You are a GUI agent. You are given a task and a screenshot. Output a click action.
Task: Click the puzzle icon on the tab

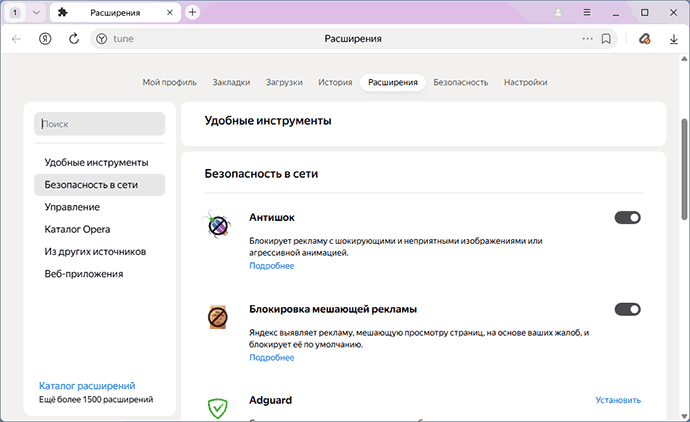(x=62, y=12)
